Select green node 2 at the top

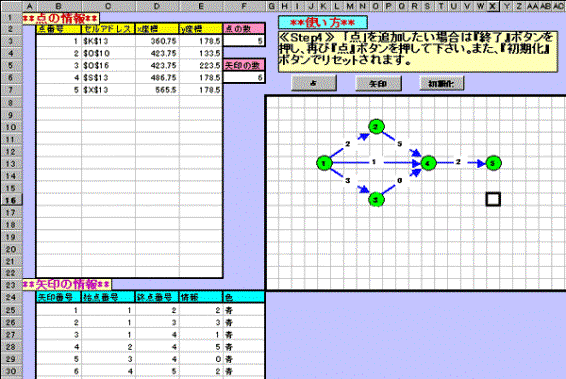click(376, 127)
